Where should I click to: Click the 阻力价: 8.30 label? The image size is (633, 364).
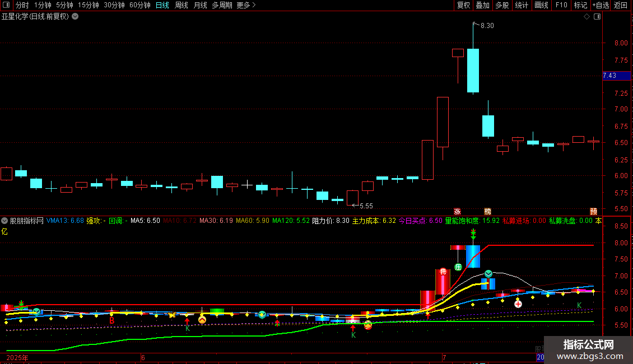[x=331, y=221]
